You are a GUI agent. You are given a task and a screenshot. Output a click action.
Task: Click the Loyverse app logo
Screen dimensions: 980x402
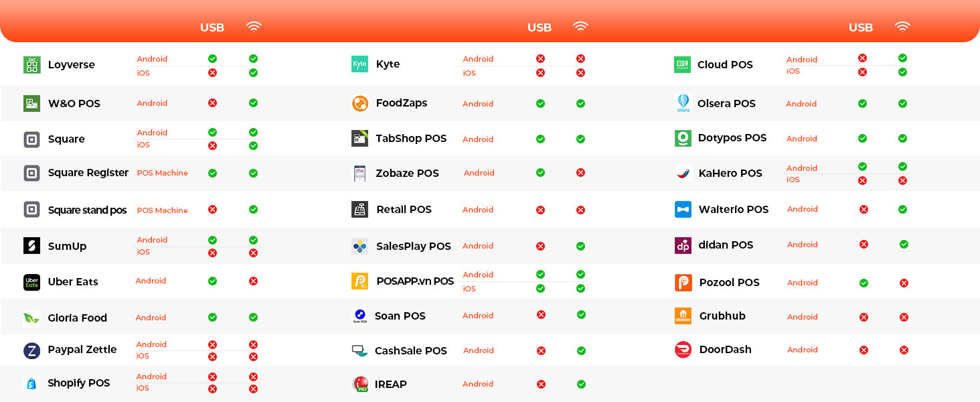click(x=31, y=65)
